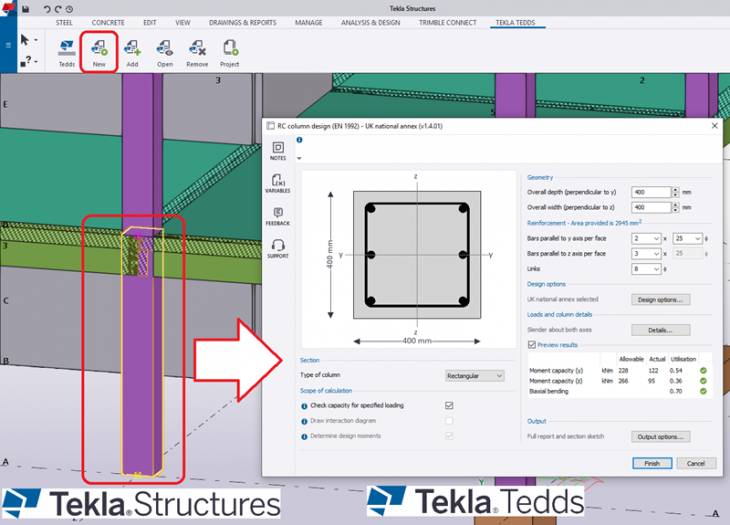Viewport: 730px width, 525px height.
Task: Expand the Links diameter dropdown
Action: click(x=646, y=269)
